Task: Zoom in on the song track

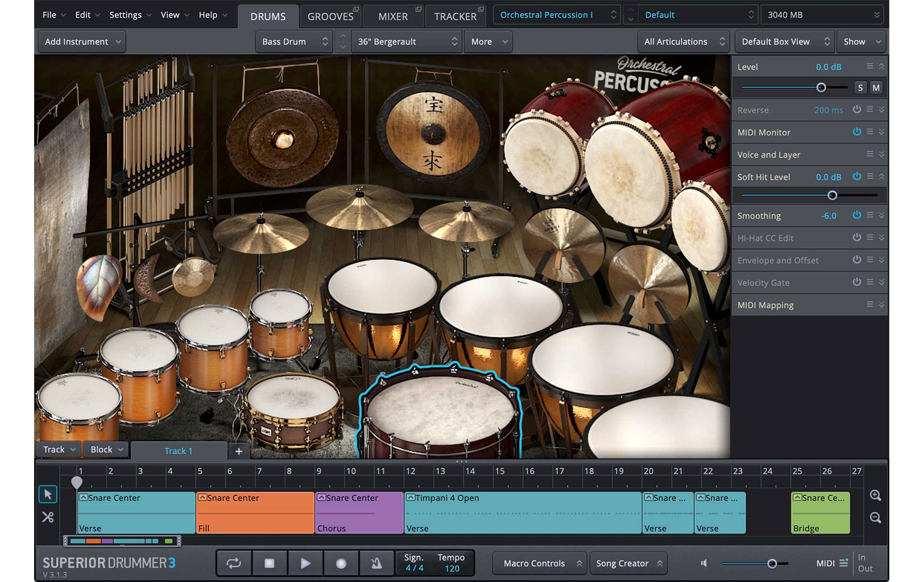Action: point(875,495)
